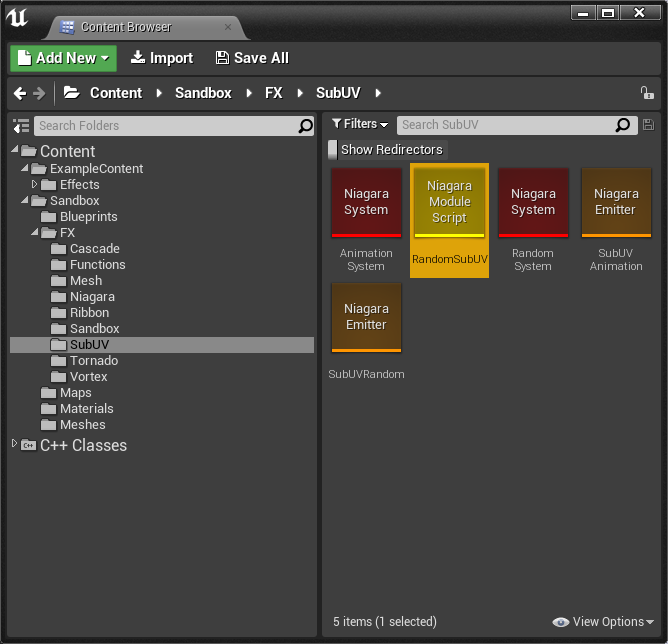The height and width of the screenshot is (644, 668).
Task: Go to Content in the breadcrumb
Action: pos(116,93)
